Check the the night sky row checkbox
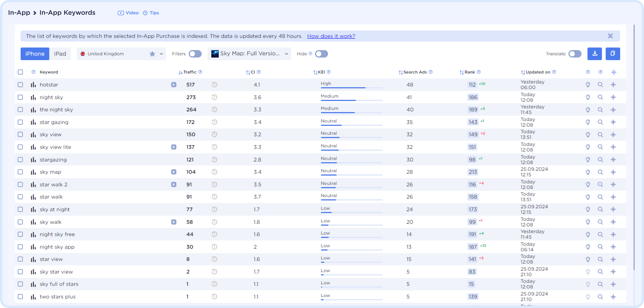This screenshot has height=308, width=644. 20,110
